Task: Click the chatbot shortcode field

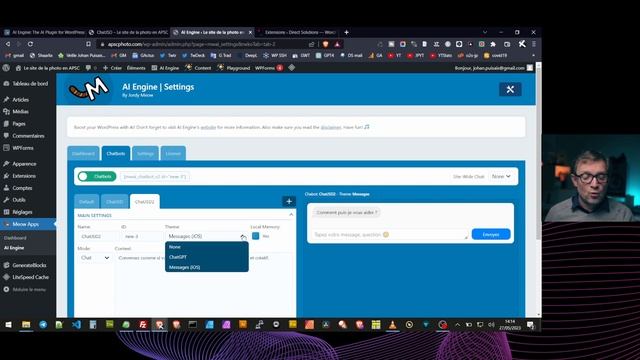Action: [x=155, y=177]
